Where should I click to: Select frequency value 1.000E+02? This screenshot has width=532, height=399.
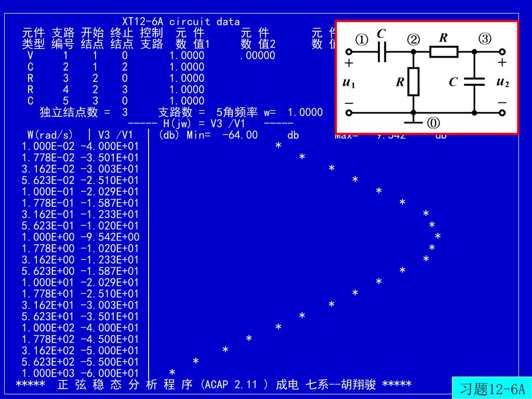click(x=48, y=328)
